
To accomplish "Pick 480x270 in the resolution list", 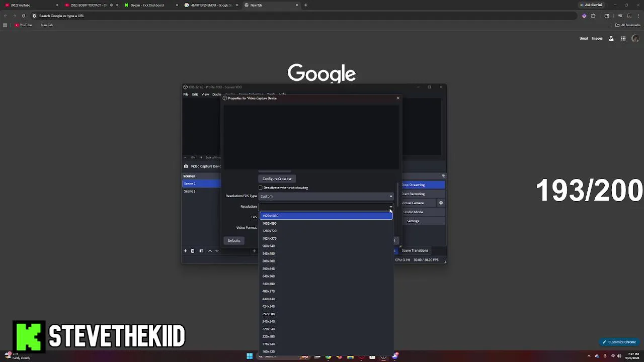I will (x=326, y=291).
